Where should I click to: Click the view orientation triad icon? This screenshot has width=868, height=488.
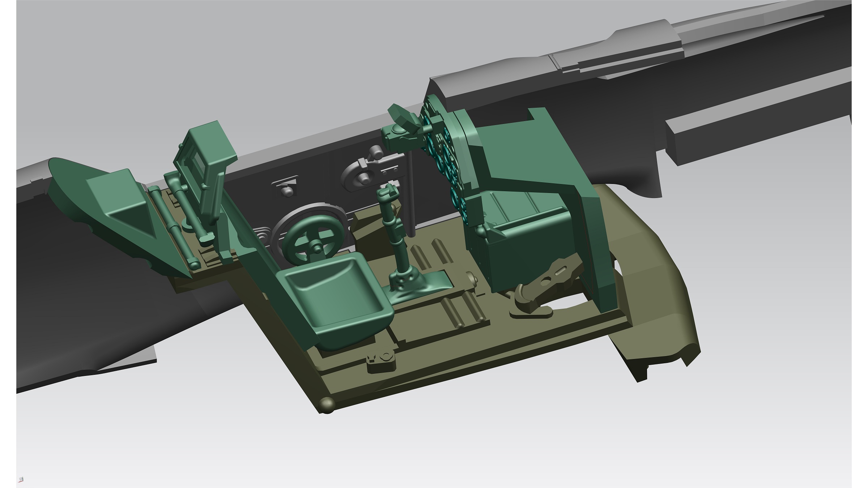(x=21, y=479)
